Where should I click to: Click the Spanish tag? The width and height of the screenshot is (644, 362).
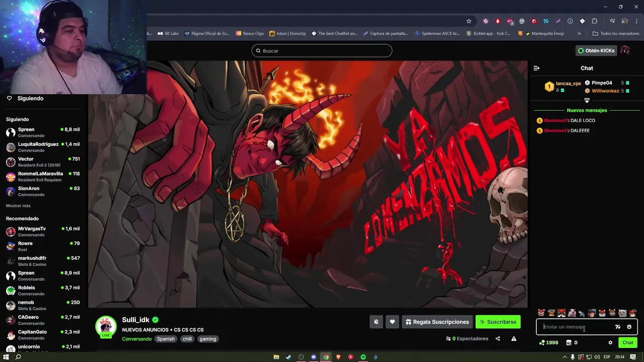166,339
